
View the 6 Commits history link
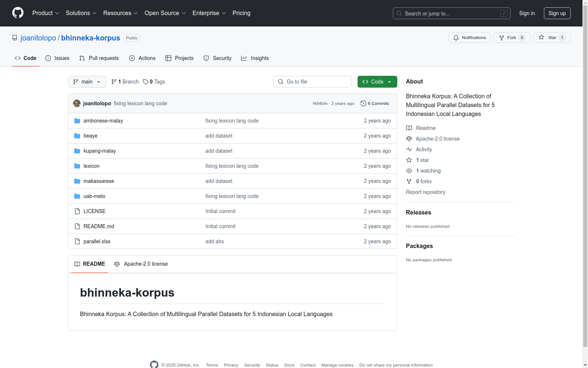coord(375,103)
